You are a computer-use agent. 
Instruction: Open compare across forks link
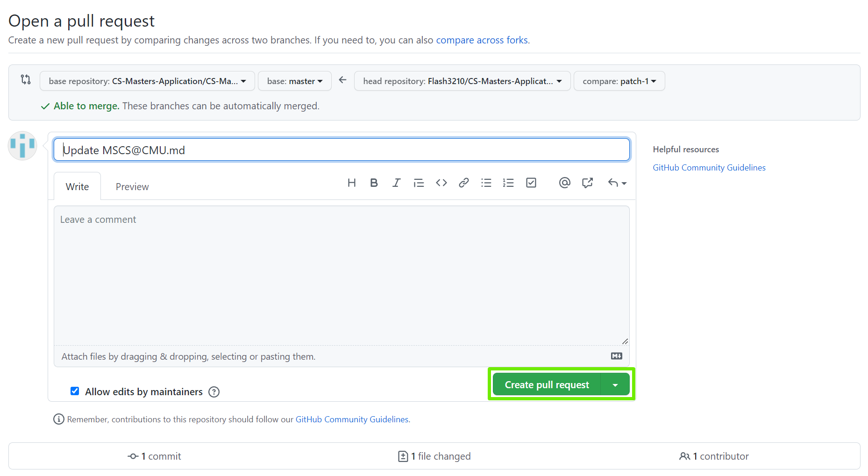point(483,40)
